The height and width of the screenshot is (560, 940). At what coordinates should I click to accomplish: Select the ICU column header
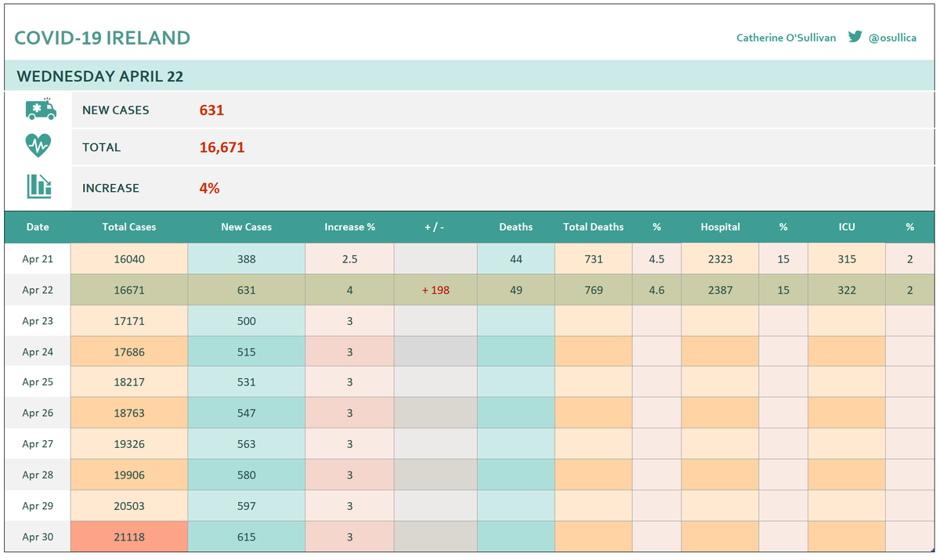coord(847,227)
